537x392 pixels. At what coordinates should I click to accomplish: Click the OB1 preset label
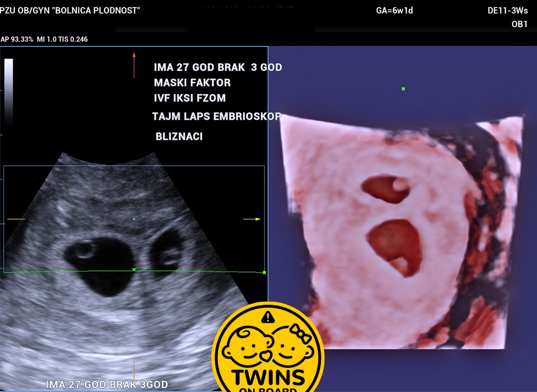pyautogui.click(x=520, y=24)
